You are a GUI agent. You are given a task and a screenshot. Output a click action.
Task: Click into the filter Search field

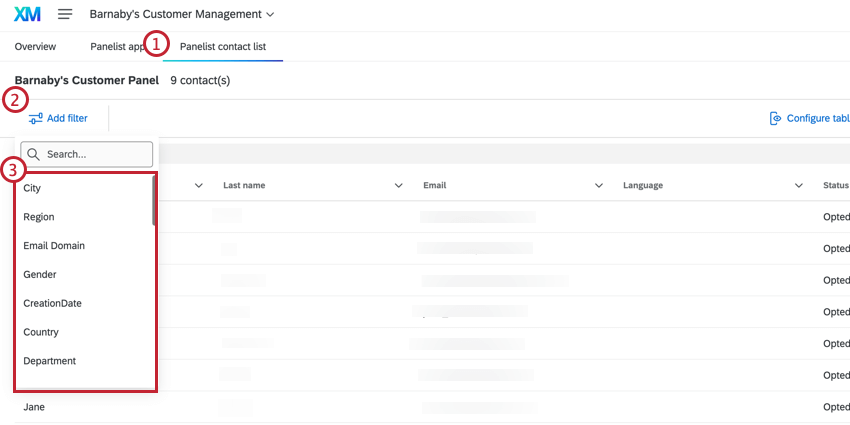click(87, 154)
